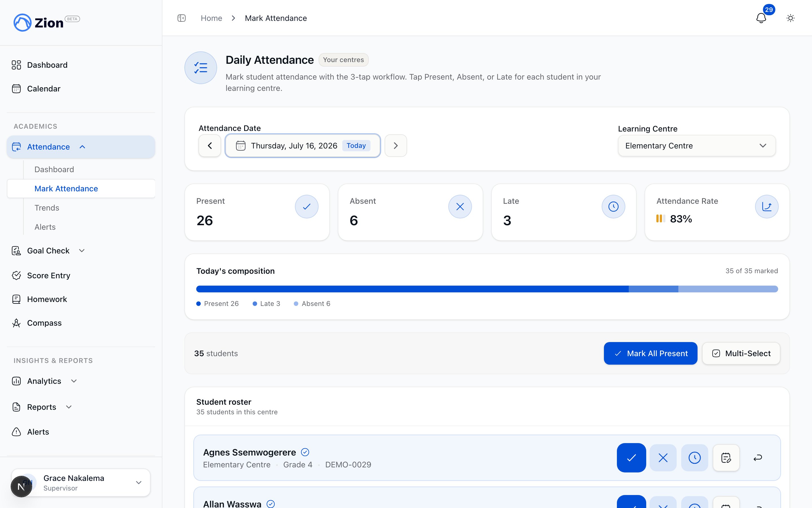This screenshot has width=812, height=508.
Task: Open the Alerts item under Attendance
Action: click(45, 227)
